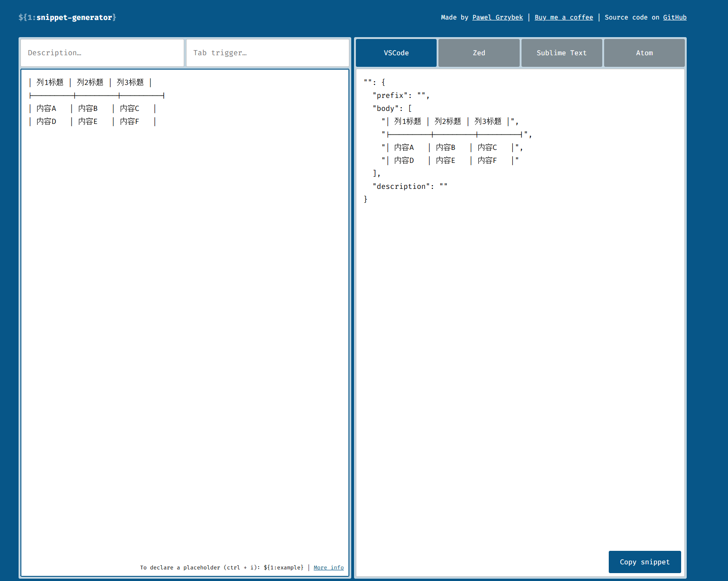Click 内容A in the output panel
This screenshot has width=728, height=581.
tap(404, 147)
